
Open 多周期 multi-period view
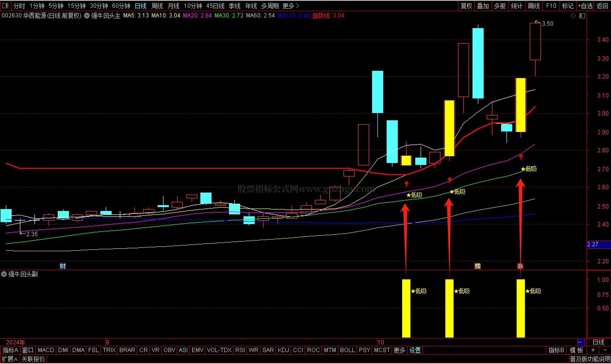[x=270, y=6]
